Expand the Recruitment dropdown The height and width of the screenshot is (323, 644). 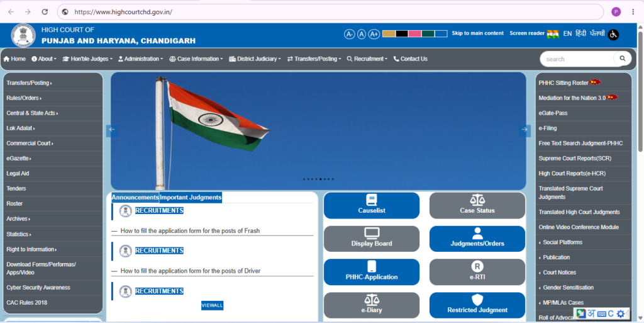[367, 59]
